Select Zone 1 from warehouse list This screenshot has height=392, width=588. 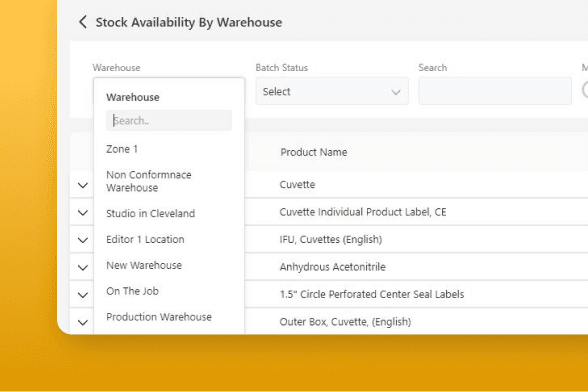pos(122,149)
